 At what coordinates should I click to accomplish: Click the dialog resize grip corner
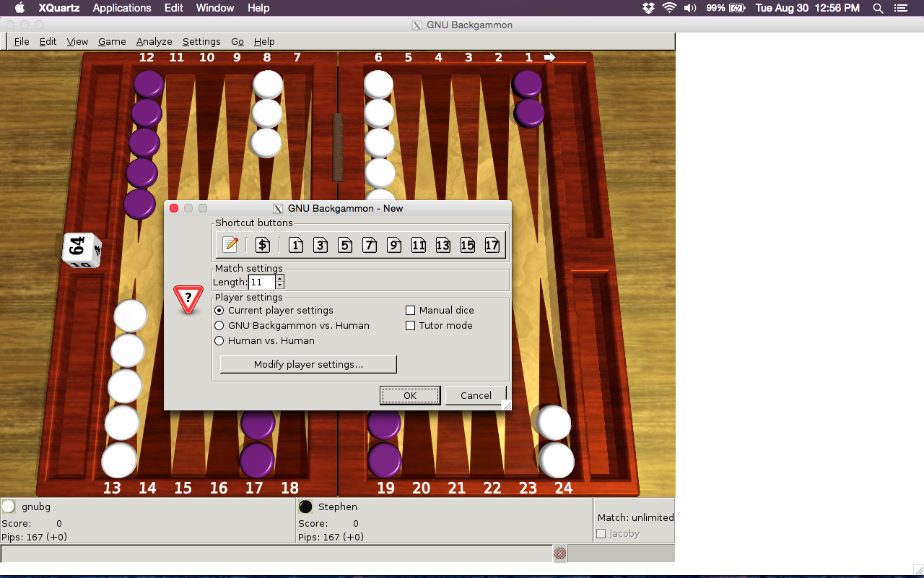[x=507, y=405]
